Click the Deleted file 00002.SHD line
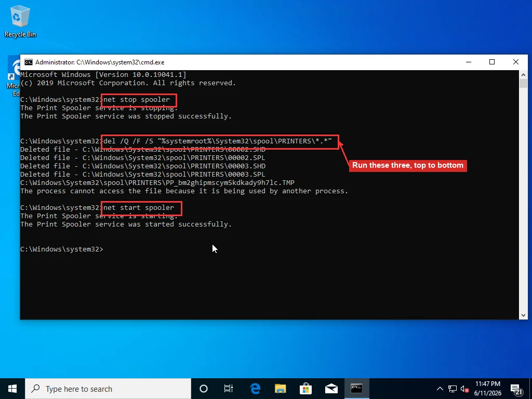 [x=143, y=149]
